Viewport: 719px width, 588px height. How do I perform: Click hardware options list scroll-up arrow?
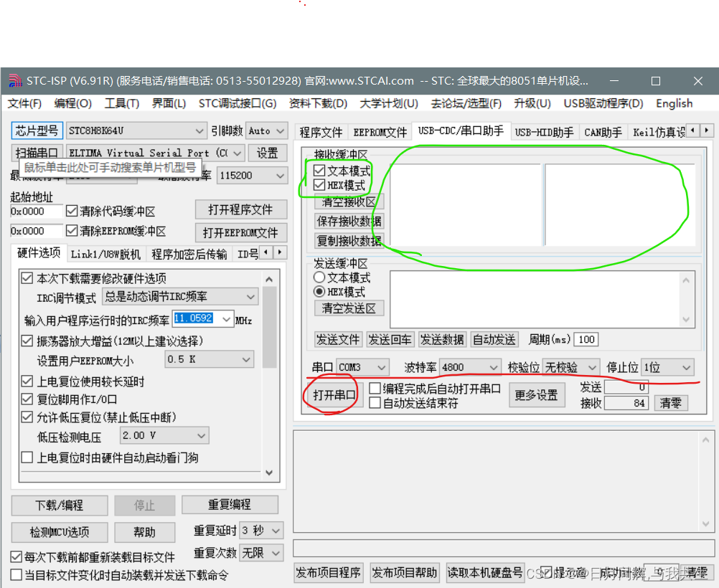coord(269,279)
